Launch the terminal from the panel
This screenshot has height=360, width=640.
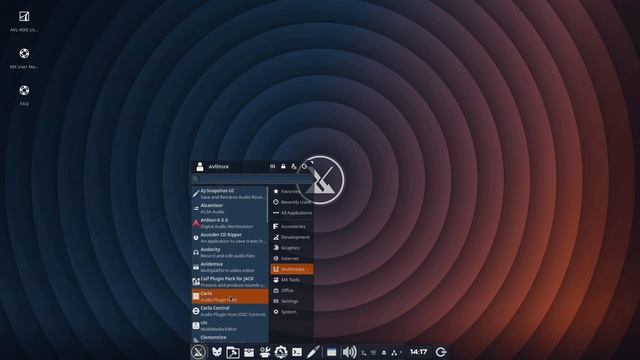pos(297,352)
